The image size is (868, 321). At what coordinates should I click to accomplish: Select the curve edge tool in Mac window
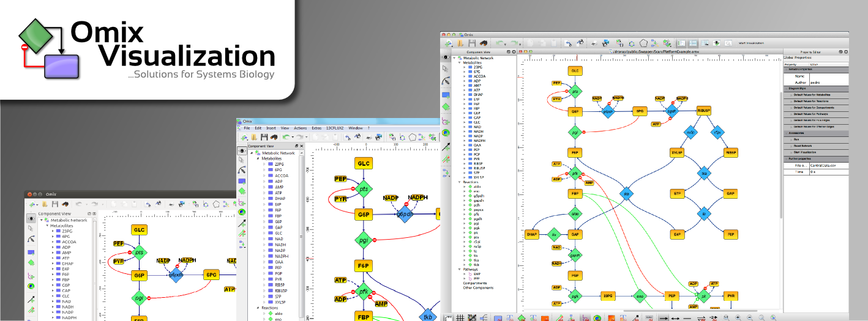point(446,81)
